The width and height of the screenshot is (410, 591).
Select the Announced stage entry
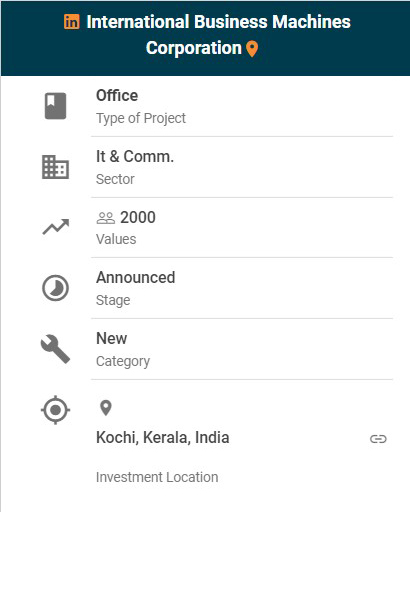pyautogui.click(x=242, y=288)
